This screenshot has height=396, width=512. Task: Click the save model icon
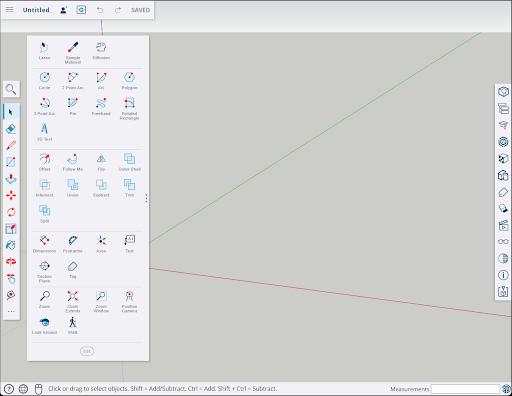pos(81,10)
